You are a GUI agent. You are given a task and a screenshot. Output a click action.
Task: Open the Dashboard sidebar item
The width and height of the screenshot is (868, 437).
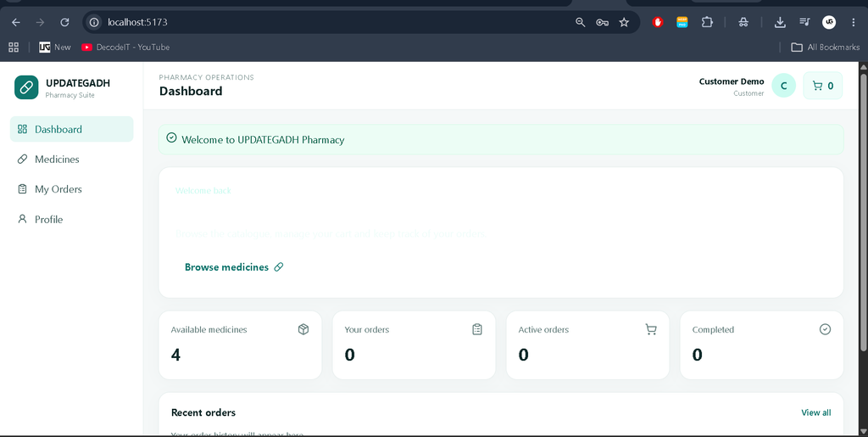coord(71,129)
